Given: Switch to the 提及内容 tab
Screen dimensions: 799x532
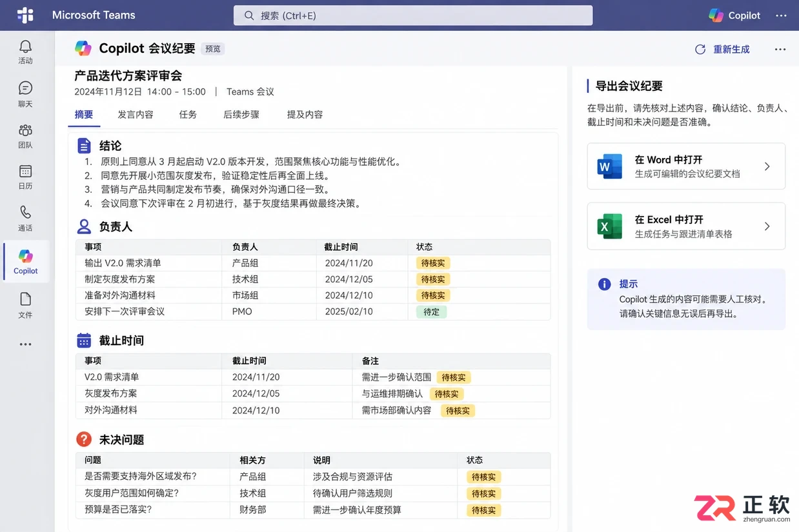Looking at the screenshot, I should pos(305,114).
